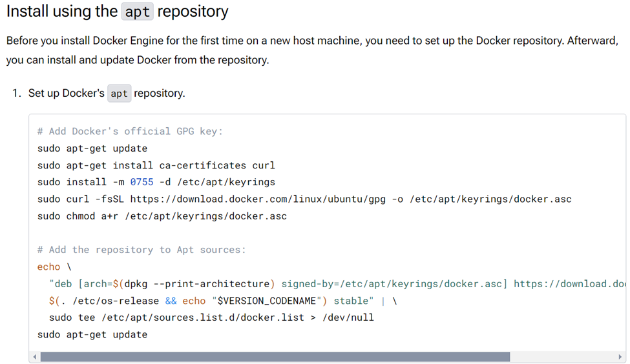Image resolution: width=630 pixels, height=364 pixels.
Task: Click the blue '0755' permission value
Action: tap(142, 182)
